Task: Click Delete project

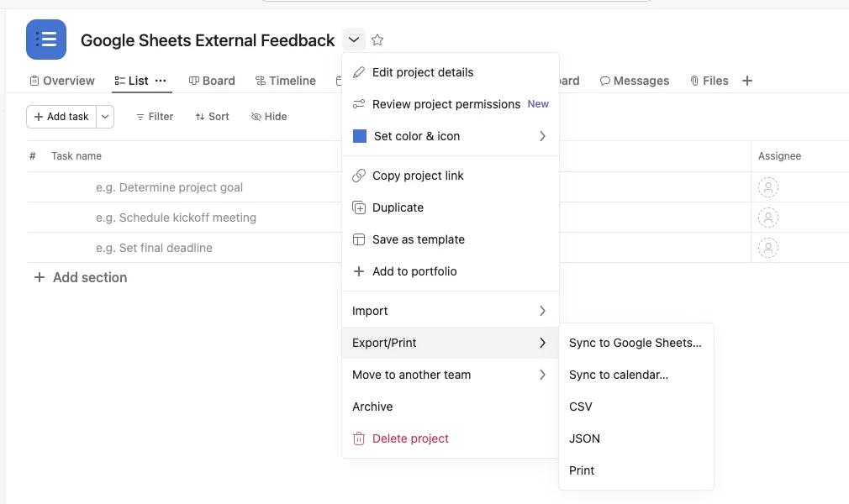Action: (x=410, y=438)
